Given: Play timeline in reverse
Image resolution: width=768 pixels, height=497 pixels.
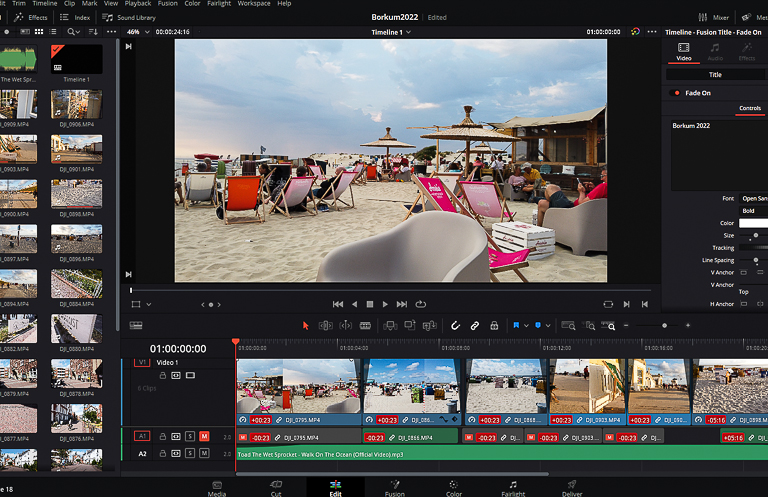Looking at the screenshot, I should click(355, 304).
